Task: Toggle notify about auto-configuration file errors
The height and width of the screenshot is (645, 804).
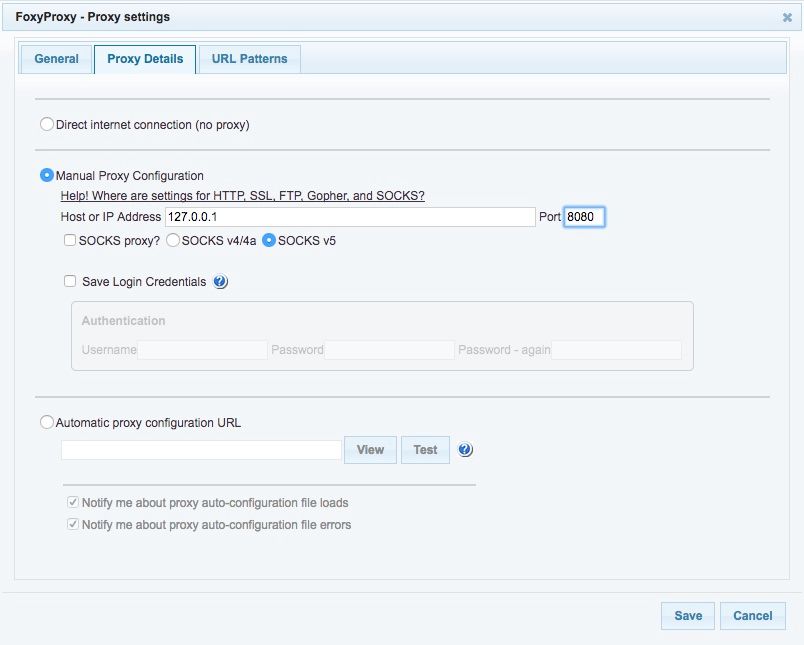Action: coord(73,524)
